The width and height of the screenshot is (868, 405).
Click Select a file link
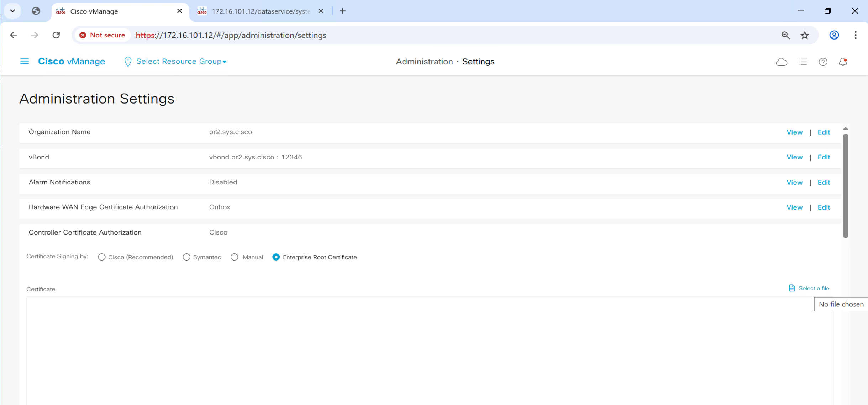813,288
